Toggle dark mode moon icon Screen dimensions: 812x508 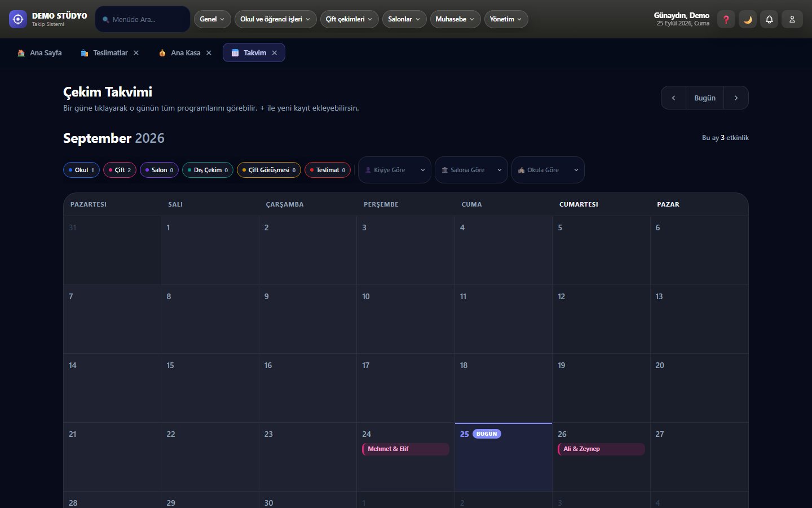click(x=748, y=19)
